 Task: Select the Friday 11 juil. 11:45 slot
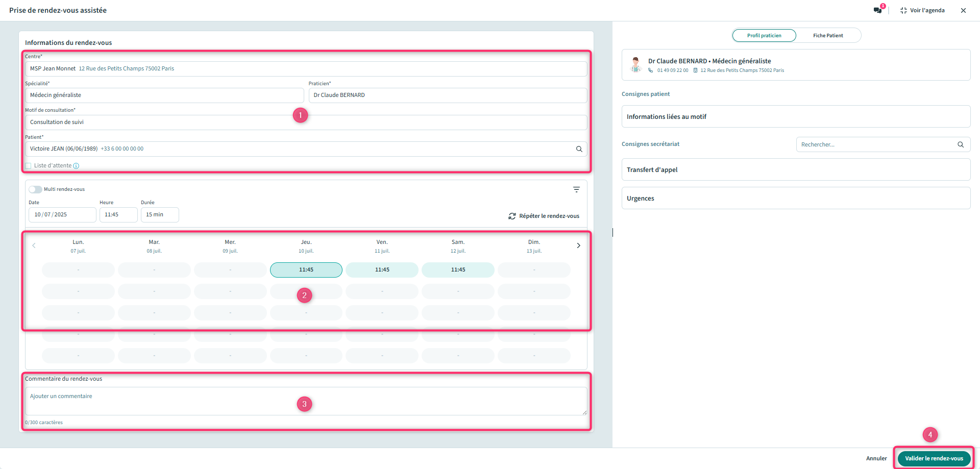pyautogui.click(x=382, y=270)
